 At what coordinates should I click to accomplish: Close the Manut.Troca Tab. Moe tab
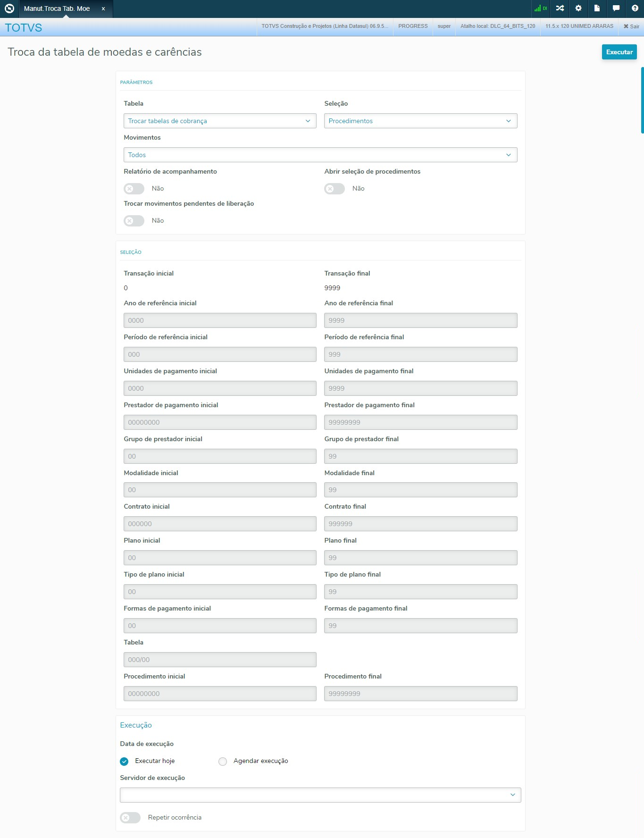[x=103, y=9]
